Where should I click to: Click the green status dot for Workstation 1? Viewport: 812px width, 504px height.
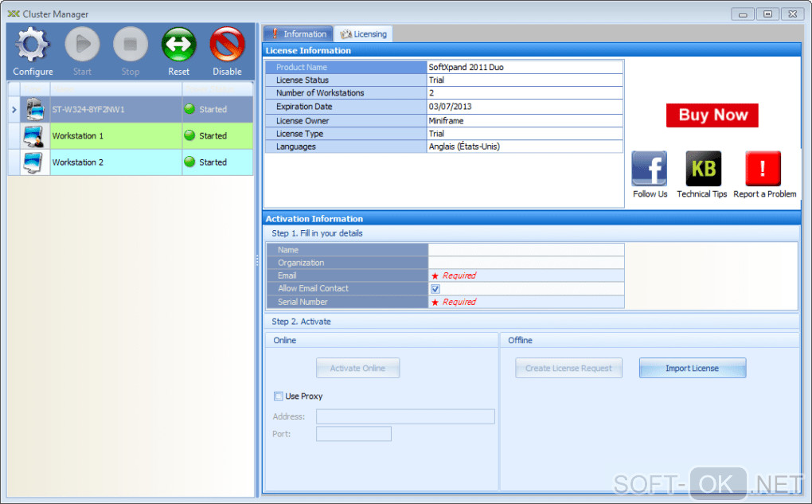click(x=189, y=135)
